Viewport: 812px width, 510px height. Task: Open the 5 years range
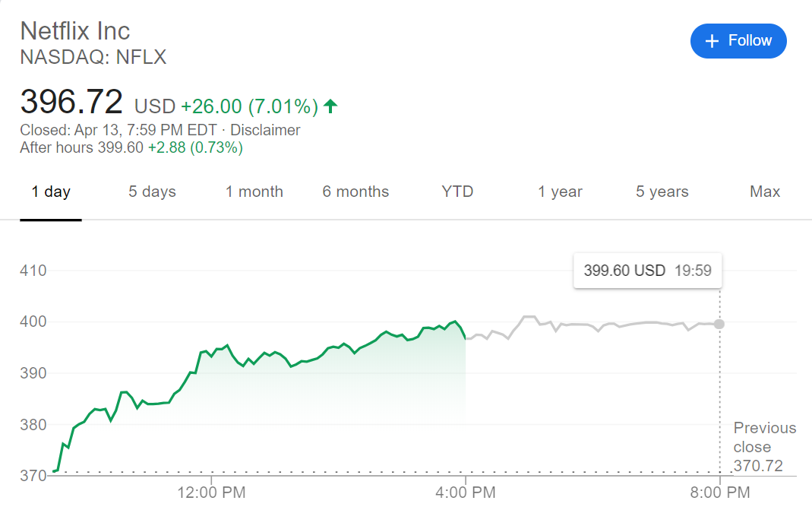[x=662, y=192]
